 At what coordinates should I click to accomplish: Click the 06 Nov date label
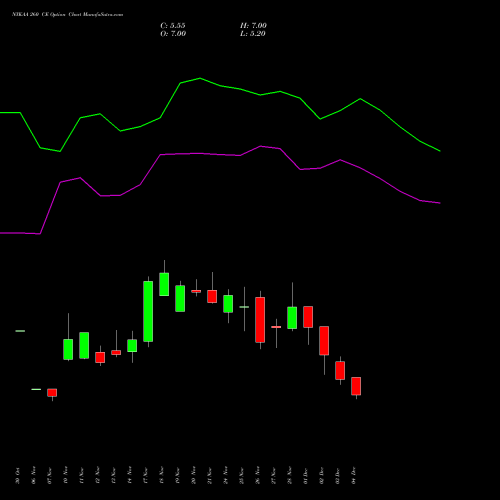34,476
